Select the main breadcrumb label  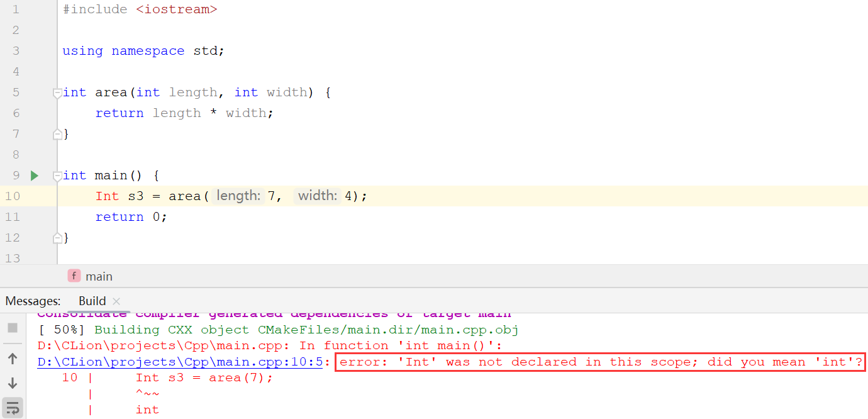point(99,276)
